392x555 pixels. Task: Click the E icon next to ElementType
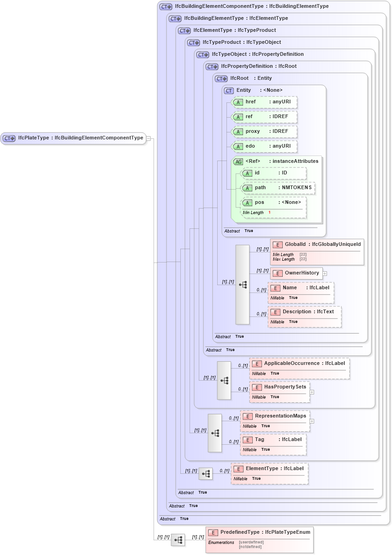[238, 469]
